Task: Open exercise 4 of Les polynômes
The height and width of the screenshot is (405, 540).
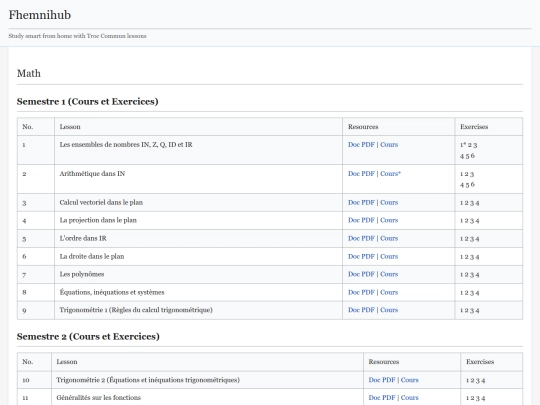Action: coord(477,275)
